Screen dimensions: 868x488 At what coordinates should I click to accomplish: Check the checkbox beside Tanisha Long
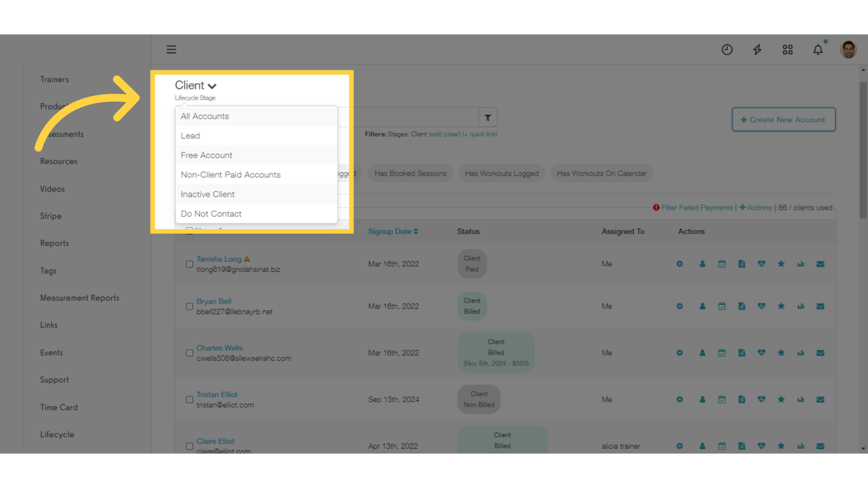[x=189, y=264]
